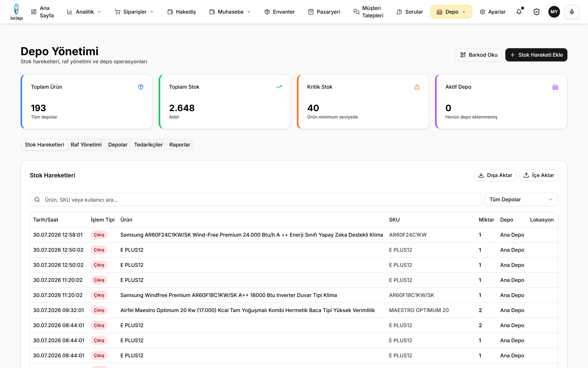
Task: Focus the Ürün, SKU veya kullanıcı search field
Action: pyautogui.click(x=256, y=200)
